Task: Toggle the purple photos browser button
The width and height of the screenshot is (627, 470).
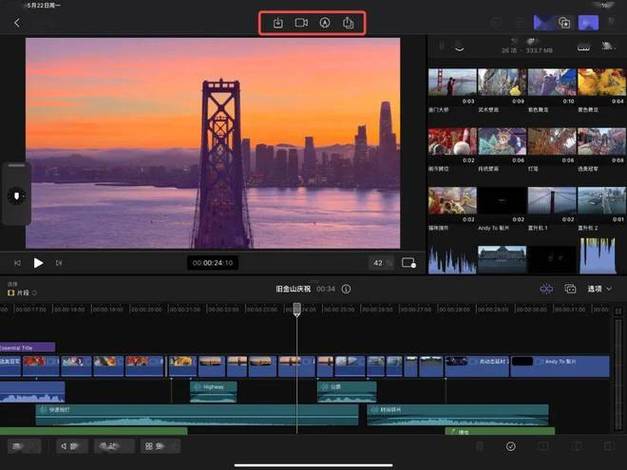Action: [x=588, y=22]
